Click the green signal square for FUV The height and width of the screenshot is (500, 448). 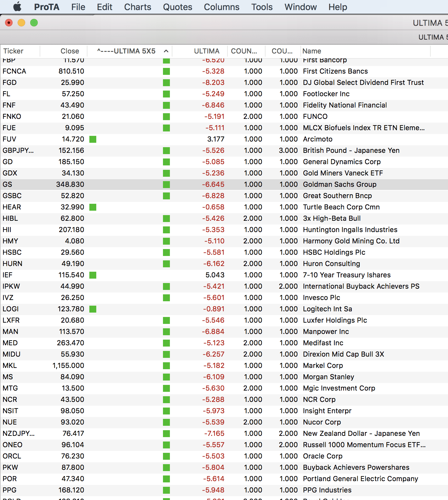tap(93, 139)
